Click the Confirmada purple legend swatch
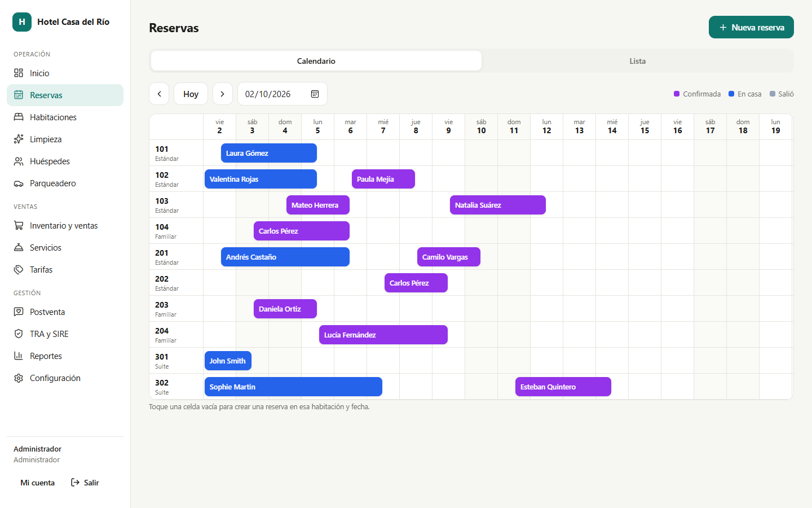Viewport: 812px width, 508px height. (x=677, y=94)
